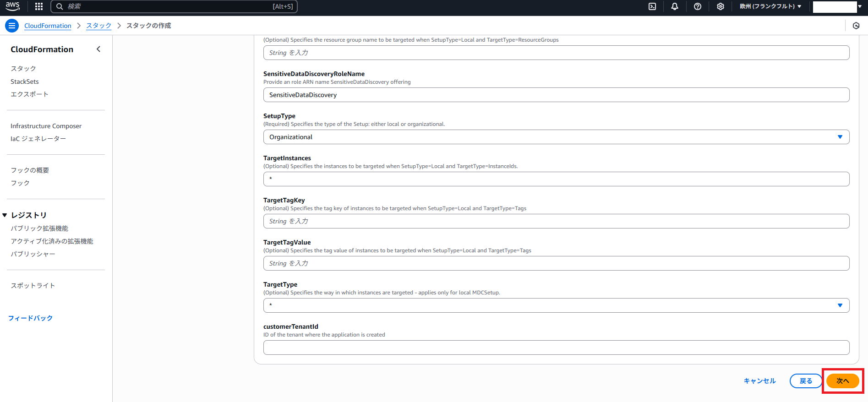This screenshot has width=868, height=402.
Task: Open IaC ジェネレーター
Action: (38, 139)
